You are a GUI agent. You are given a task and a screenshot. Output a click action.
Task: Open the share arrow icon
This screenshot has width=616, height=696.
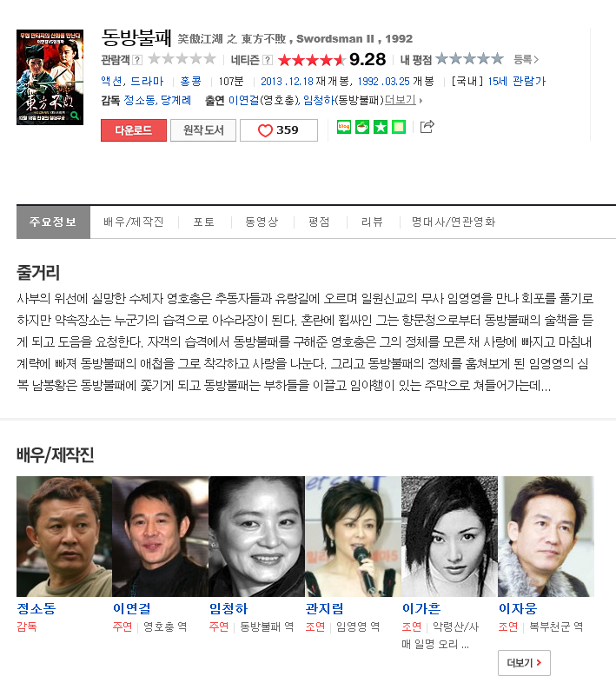pyautogui.click(x=427, y=127)
